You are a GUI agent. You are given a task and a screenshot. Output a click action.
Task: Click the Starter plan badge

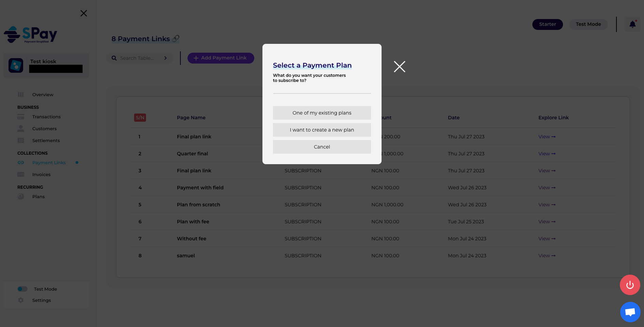click(548, 24)
